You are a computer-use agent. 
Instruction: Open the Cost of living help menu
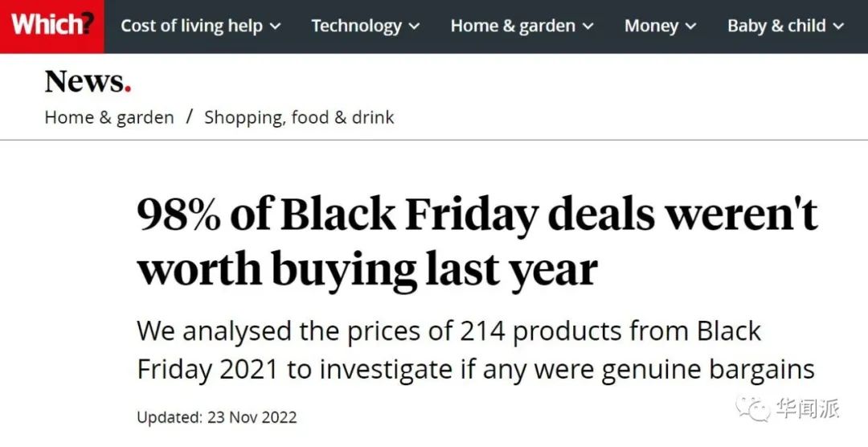[191, 26]
